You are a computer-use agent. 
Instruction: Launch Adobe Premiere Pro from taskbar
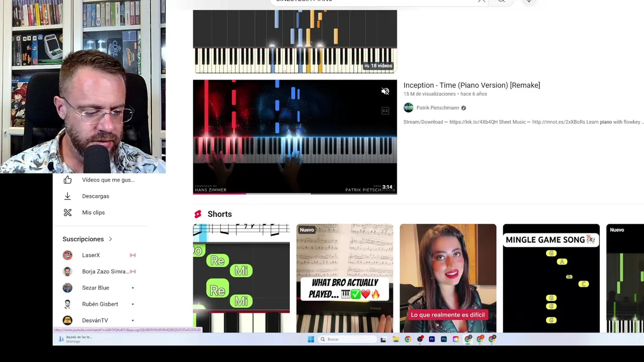tap(432, 339)
